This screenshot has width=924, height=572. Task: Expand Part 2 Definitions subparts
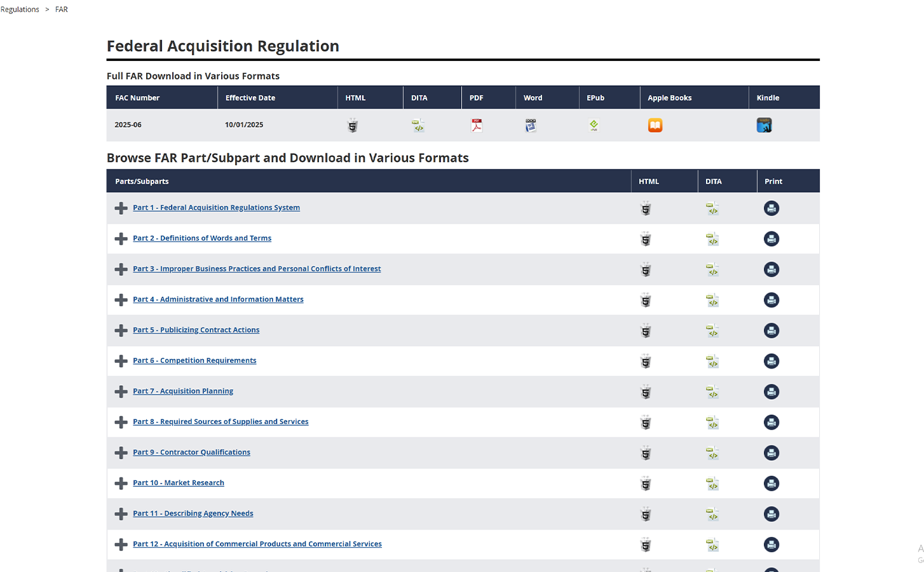(x=121, y=239)
